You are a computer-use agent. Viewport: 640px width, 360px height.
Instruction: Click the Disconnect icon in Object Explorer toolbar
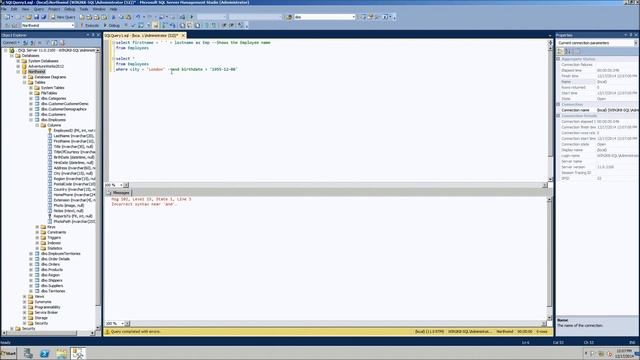32,42
